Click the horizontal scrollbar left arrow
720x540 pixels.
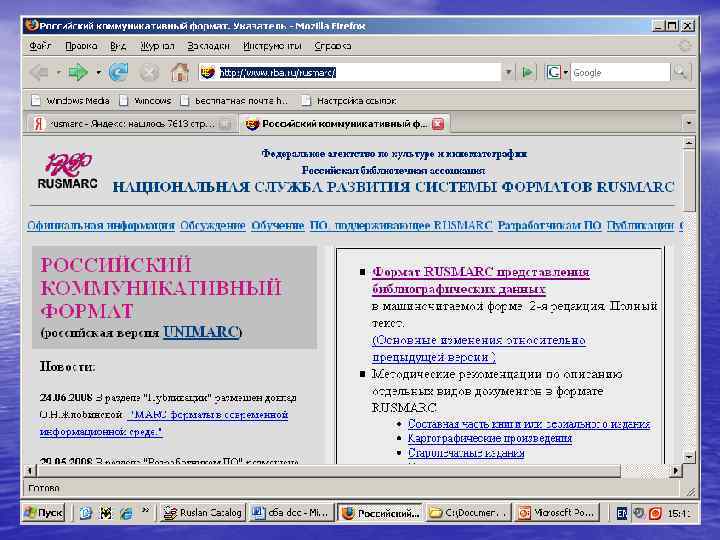pyautogui.click(x=30, y=470)
